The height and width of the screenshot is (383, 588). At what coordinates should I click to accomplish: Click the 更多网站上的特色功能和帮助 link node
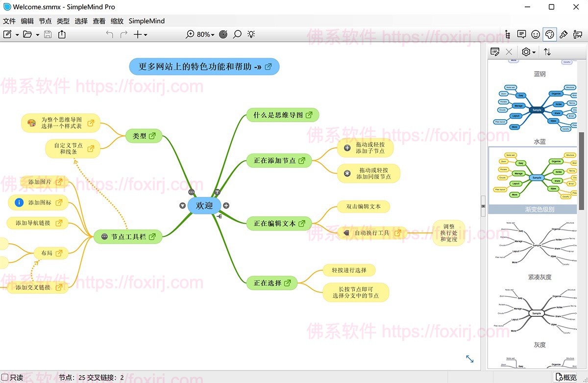point(204,66)
